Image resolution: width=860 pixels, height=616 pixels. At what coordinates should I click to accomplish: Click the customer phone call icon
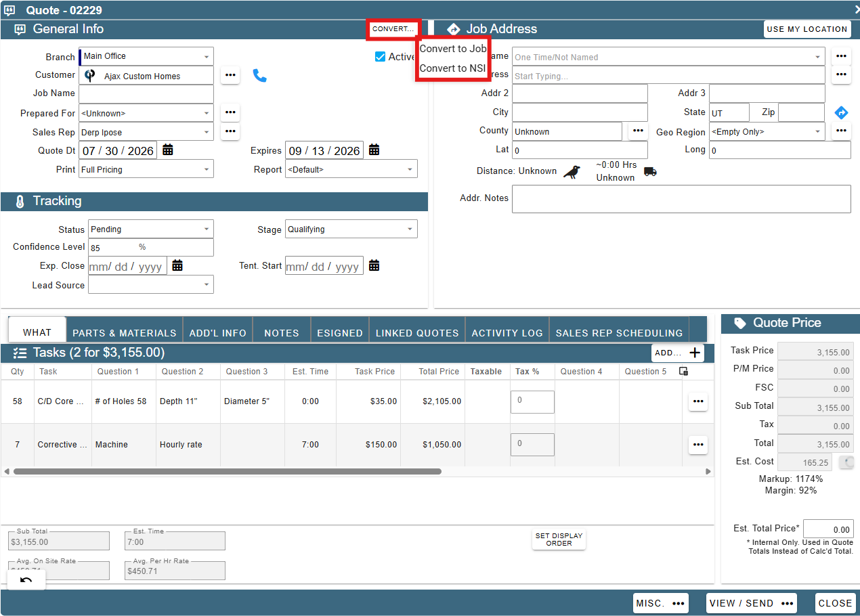(x=260, y=75)
